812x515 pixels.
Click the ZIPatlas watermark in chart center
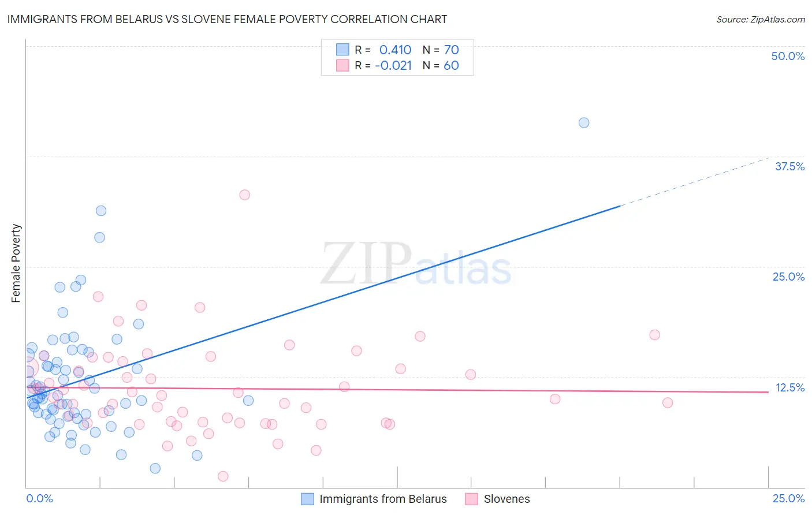416,264
